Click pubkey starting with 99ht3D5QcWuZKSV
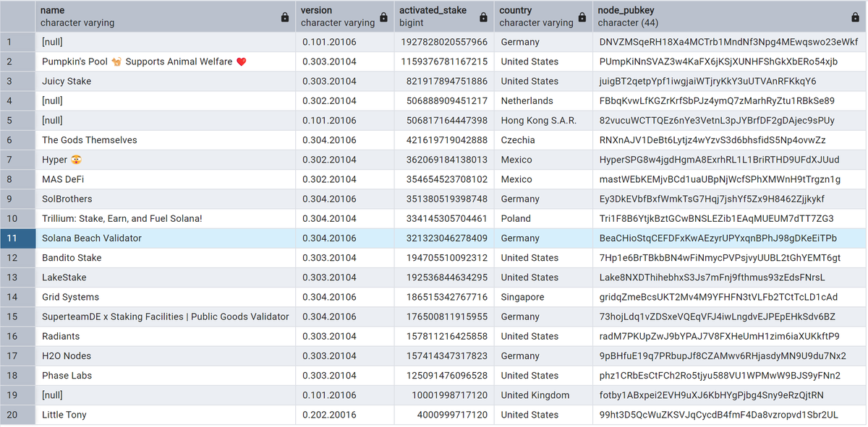Image resolution: width=868 pixels, height=427 pixels. coord(729,415)
